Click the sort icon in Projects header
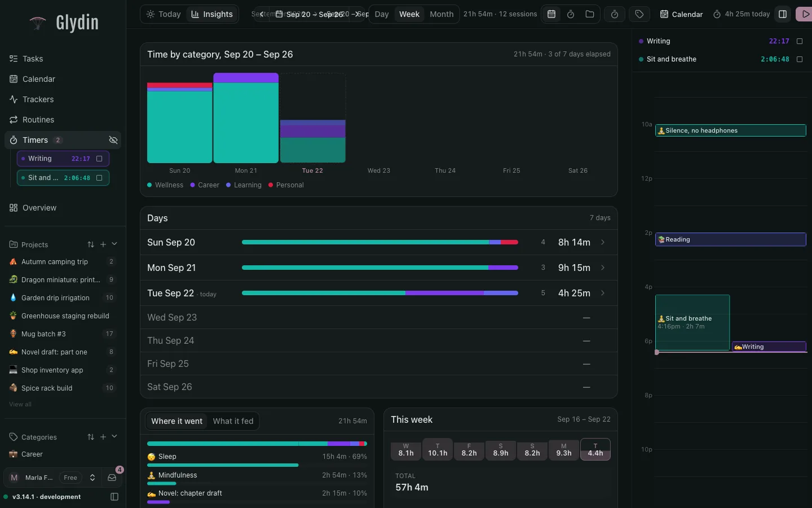 (91, 244)
